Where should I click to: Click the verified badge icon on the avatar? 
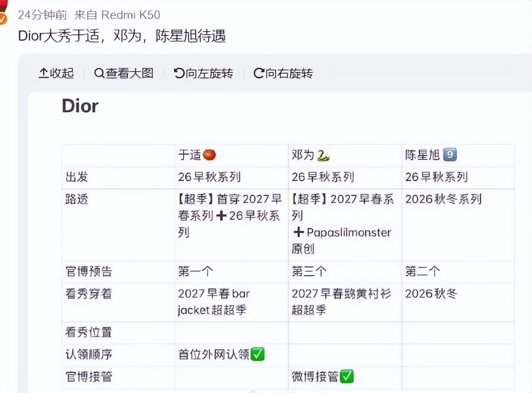tap(3, 19)
